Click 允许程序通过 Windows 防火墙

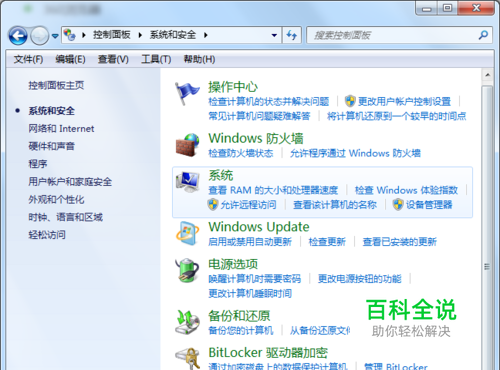point(355,153)
